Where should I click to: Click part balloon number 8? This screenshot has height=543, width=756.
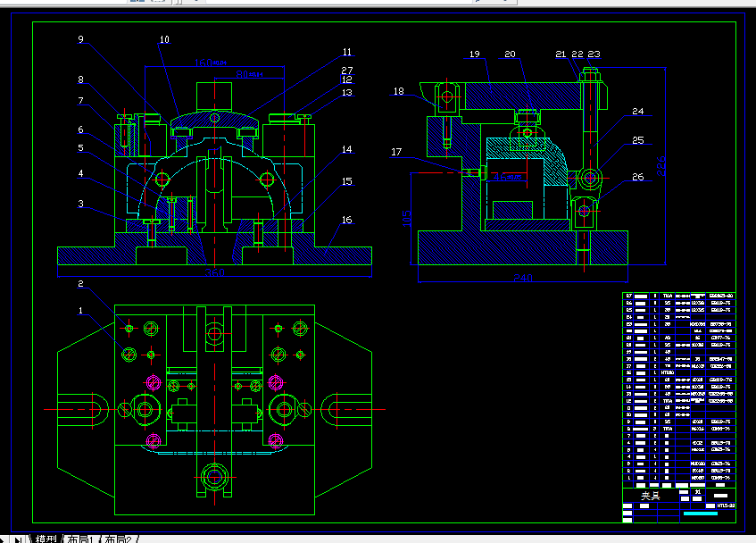pyautogui.click(x=80, y=79)
